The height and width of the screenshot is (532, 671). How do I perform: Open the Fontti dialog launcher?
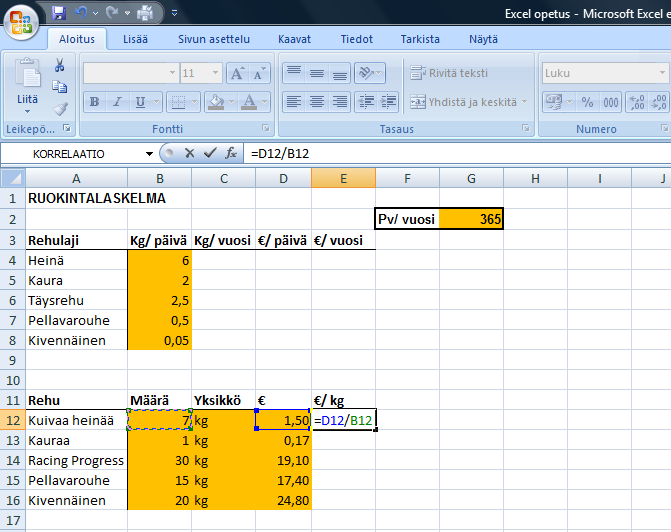266,128
